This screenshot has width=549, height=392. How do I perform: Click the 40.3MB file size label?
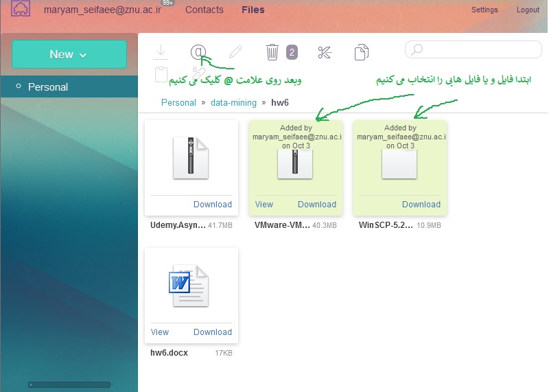pos(325,225)
